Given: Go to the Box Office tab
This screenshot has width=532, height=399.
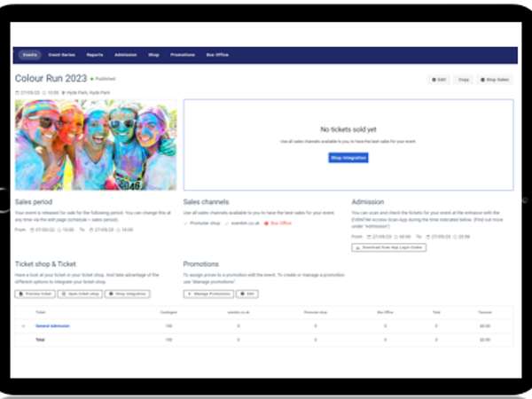Looking at the screenshot, I should pyautogui.click(x=216, y=55).
